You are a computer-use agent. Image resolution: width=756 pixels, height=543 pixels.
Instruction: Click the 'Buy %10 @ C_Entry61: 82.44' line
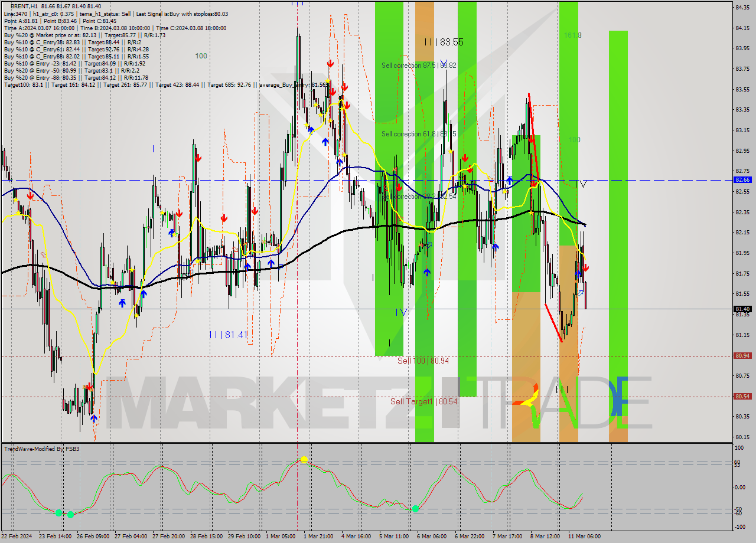[76, 49]
